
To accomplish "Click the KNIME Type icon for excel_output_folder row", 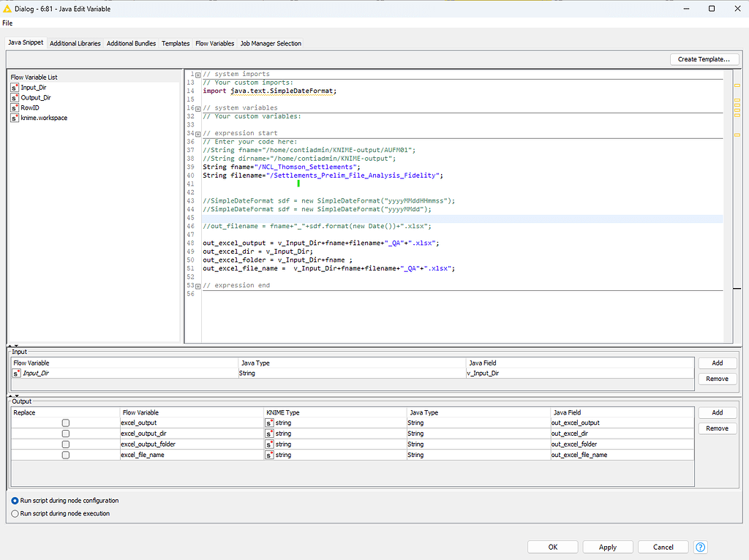I will [270, 444].
